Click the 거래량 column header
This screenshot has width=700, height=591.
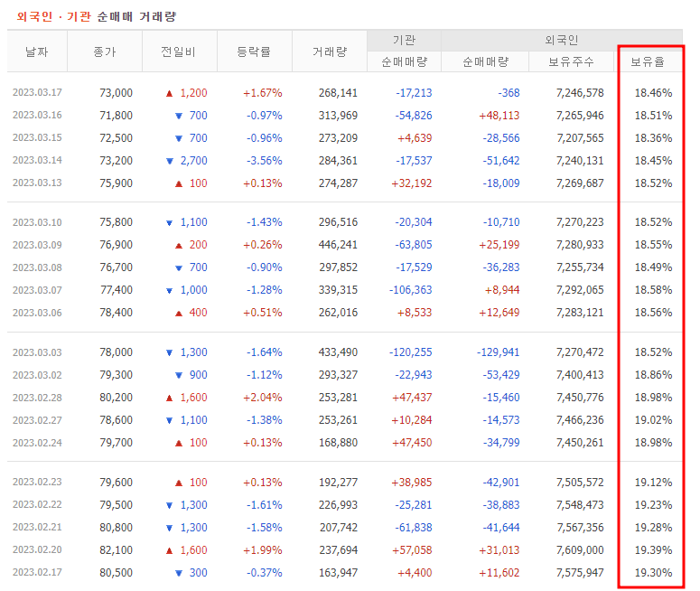coord(330,52)
